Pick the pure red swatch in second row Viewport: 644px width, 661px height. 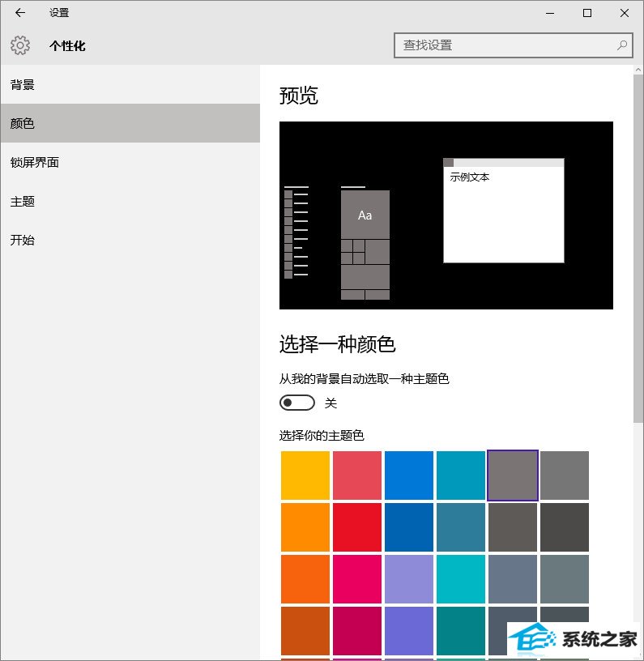pos(357,527)
